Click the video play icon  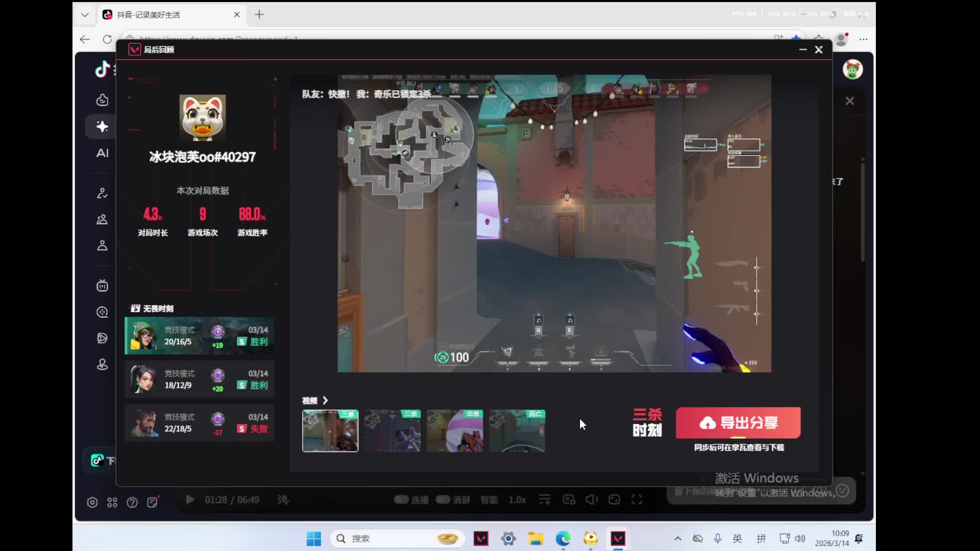click(190, 499)
